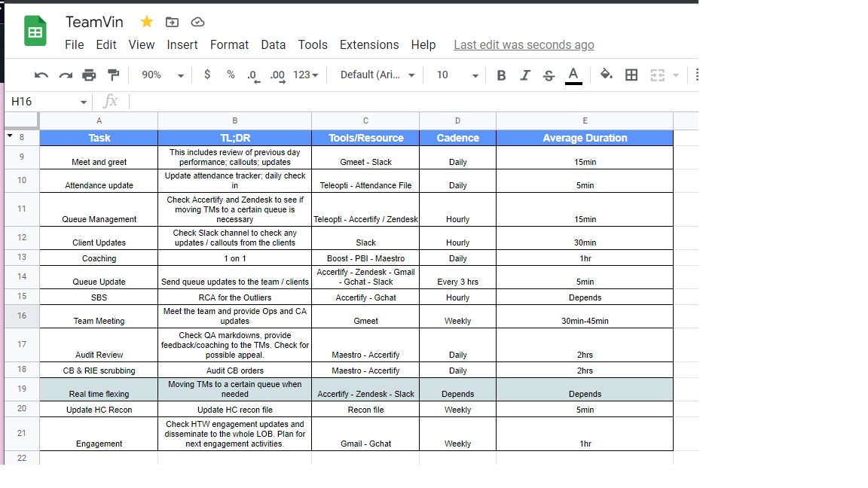Viewport: 868px width, 488px height.
Task: Open the 123 number format dropdown
Action: coord(306,75)
